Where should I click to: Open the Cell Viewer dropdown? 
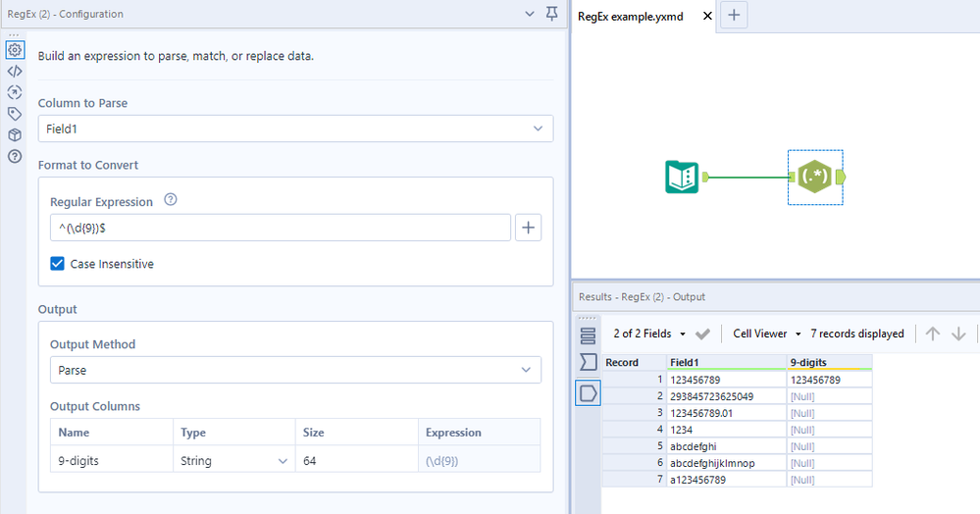pyautogui.click(x=767, y=334)
